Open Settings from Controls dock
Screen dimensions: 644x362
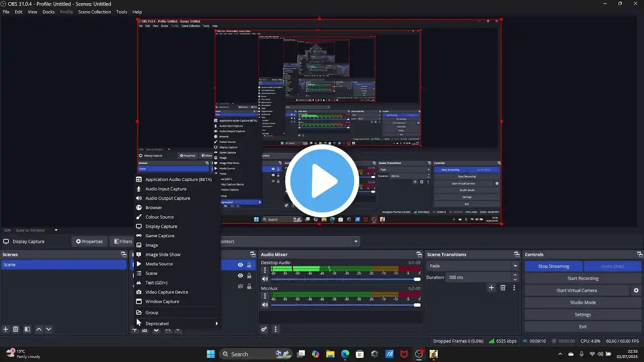click(x=583, y=314)
